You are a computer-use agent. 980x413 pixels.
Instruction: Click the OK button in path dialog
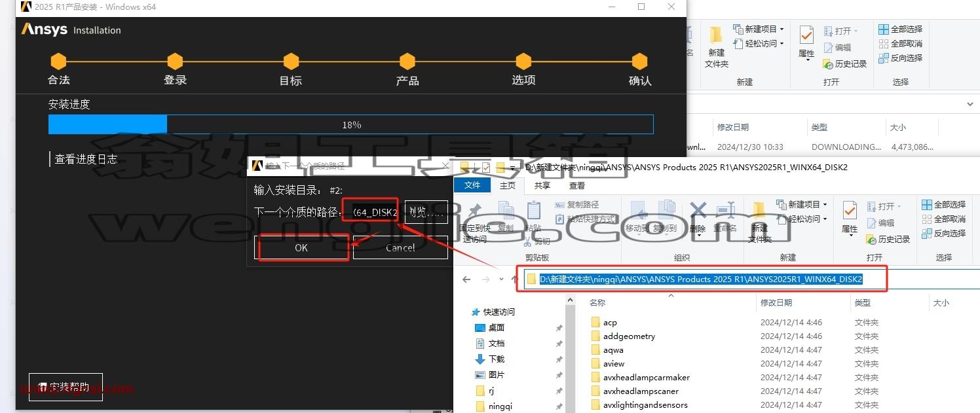[x=301, y=247]
